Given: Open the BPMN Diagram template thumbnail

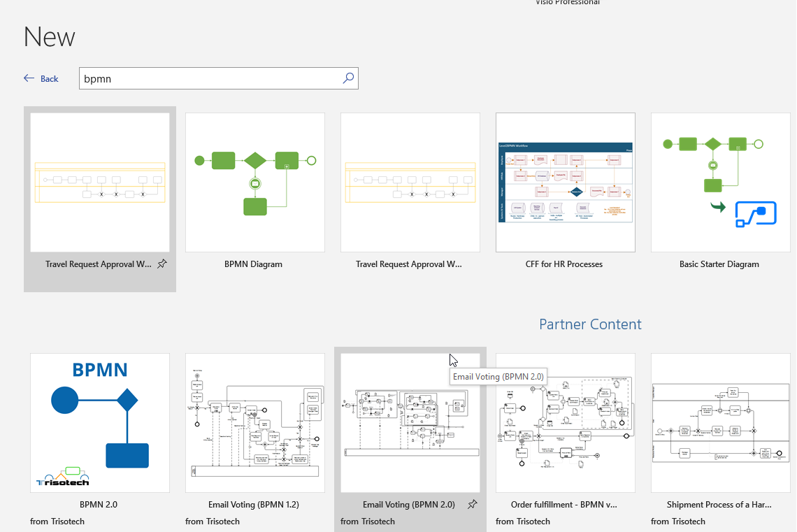Looking at the screenshot, I should point(255,182).
